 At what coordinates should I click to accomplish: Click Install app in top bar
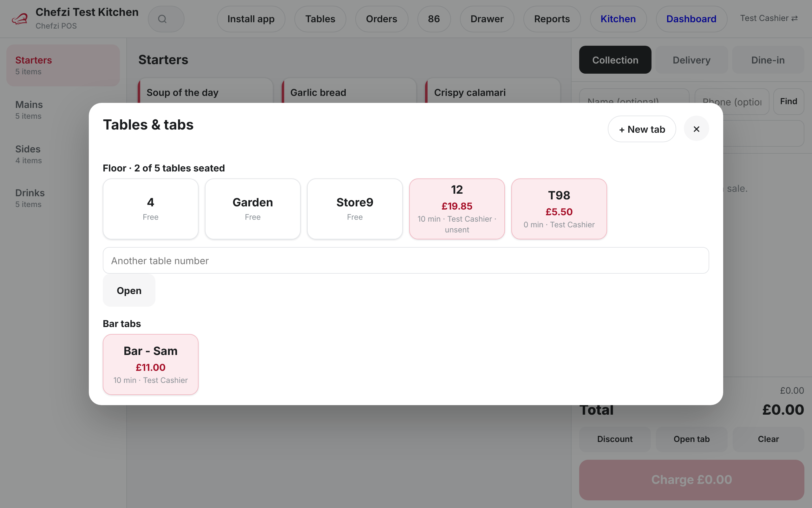(251, 19)
